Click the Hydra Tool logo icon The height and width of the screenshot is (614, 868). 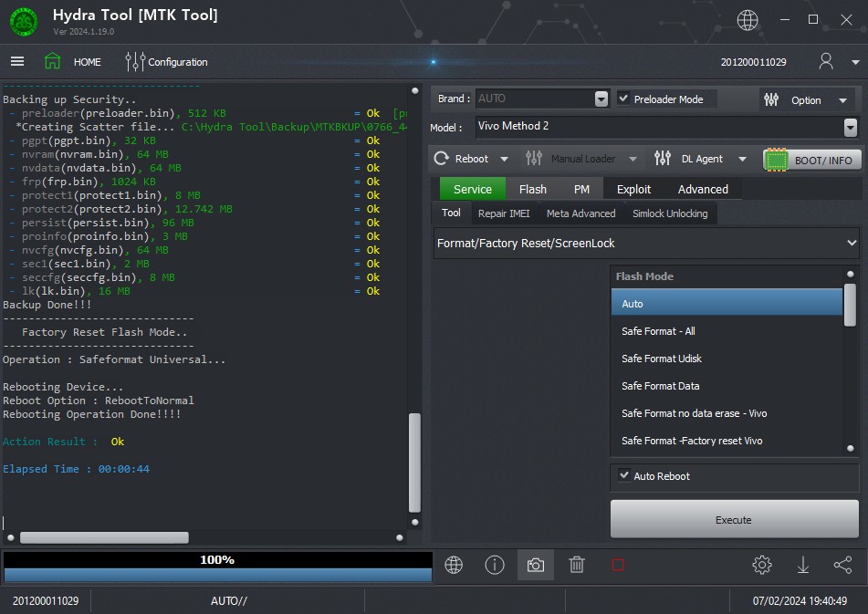coord(24,22)
